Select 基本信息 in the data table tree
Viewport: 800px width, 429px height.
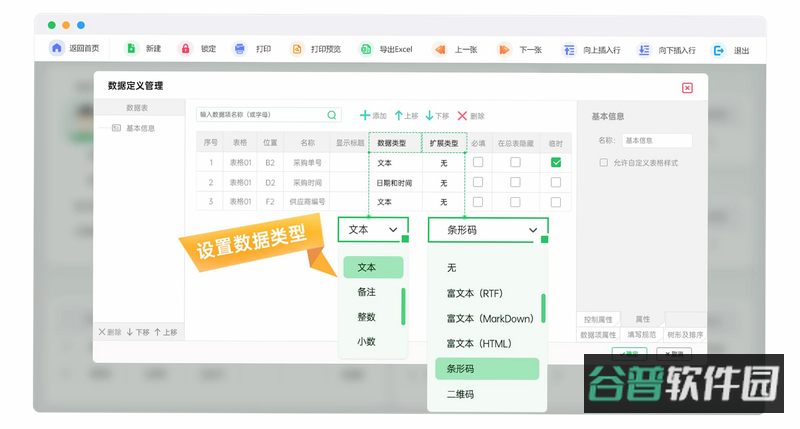140,128
